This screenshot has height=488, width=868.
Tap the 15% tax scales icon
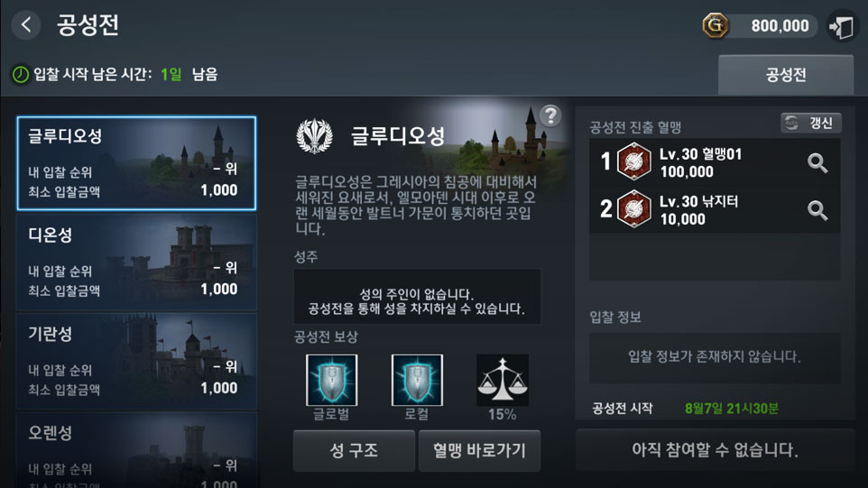pos(502,380)
